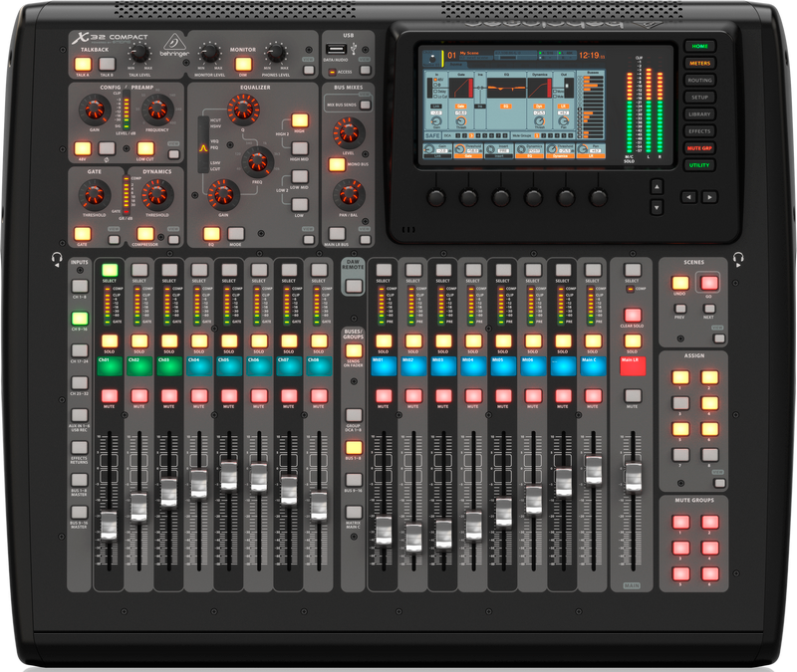Switch to the CH 17-24 fader bank
Viewport: 797px width, 672px height.
click(79, 352)
